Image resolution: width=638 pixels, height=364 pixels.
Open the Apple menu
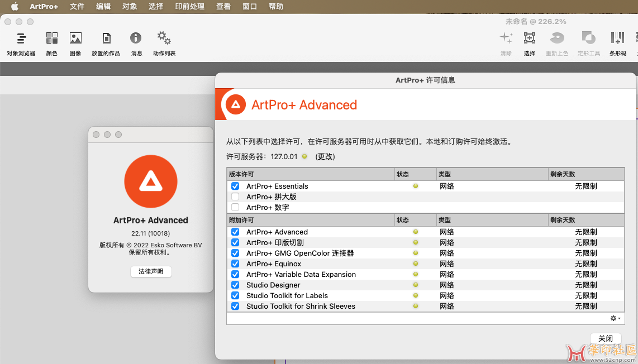(x=15, y=7)
